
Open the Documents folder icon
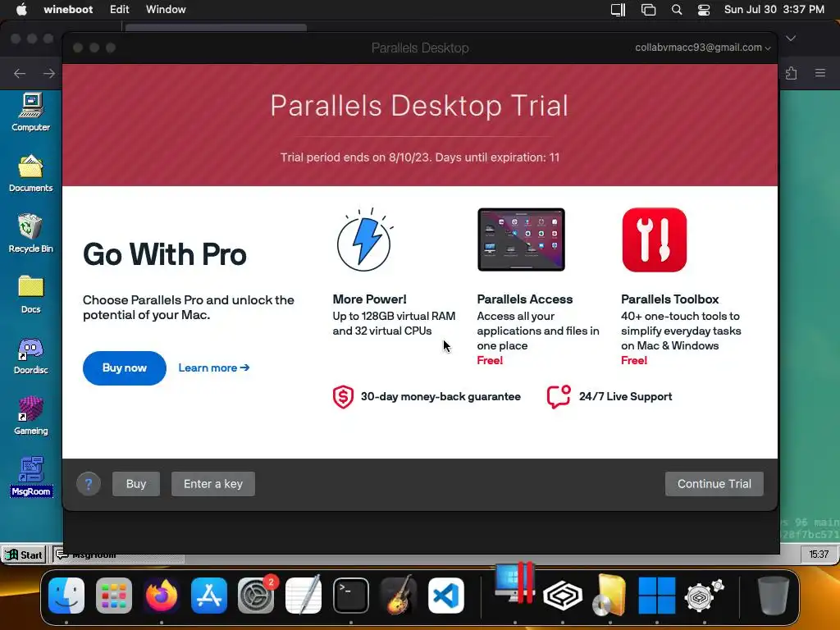[30, 174]
